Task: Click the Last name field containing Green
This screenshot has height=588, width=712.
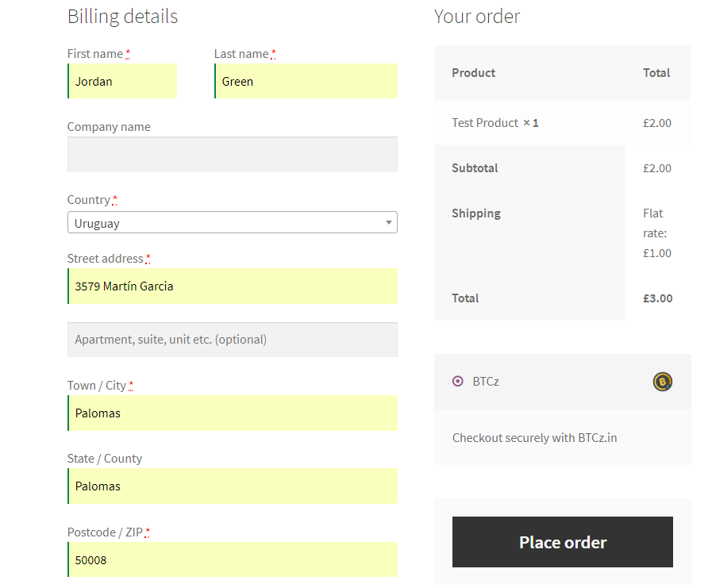Action: 306,81
